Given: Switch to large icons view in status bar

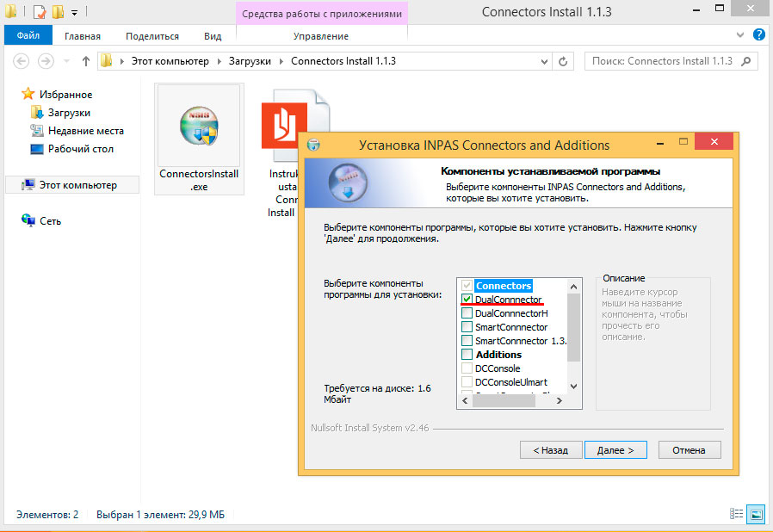Looking at the screenshot, I should coord(756,514).
